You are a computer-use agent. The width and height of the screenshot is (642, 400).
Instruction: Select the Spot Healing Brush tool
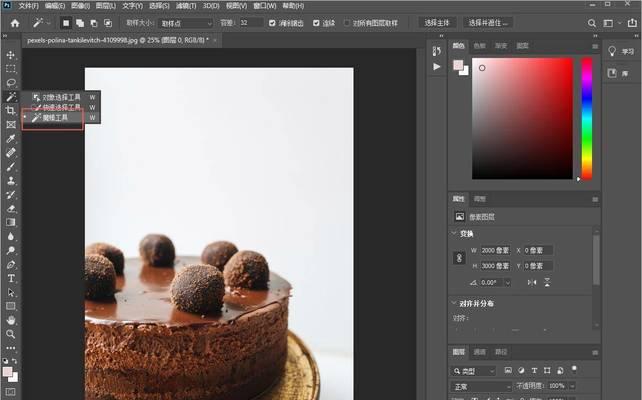pyautogui.click(x=11, y=152)
